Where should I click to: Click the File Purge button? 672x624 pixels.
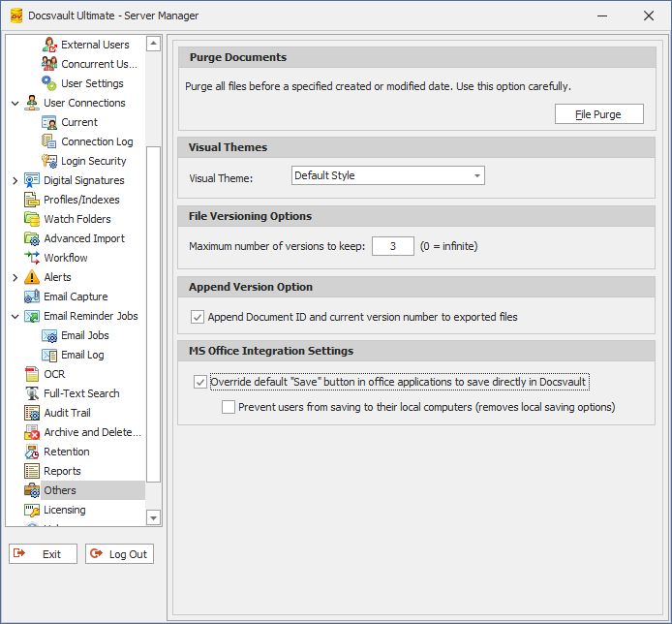[599, 114]
